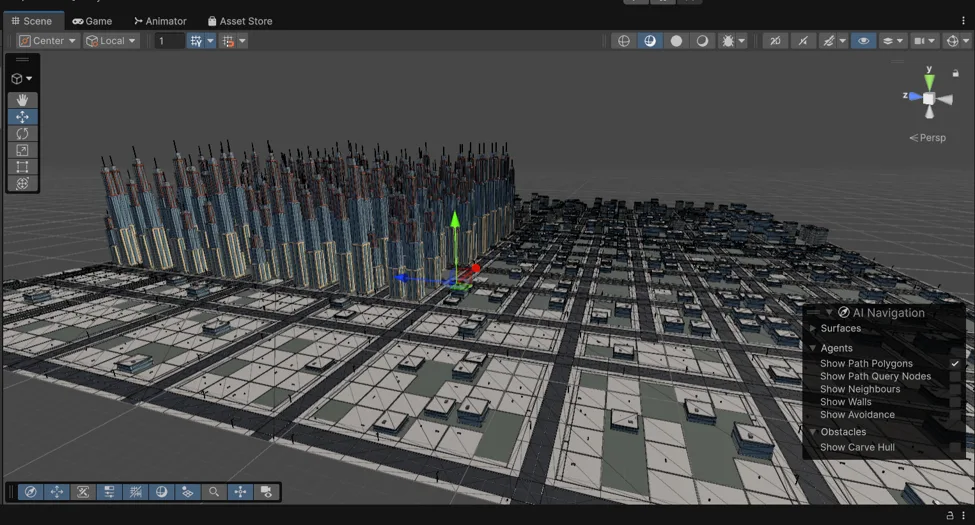
Task: Switch to the Scene tab
Action: [31, 21]
